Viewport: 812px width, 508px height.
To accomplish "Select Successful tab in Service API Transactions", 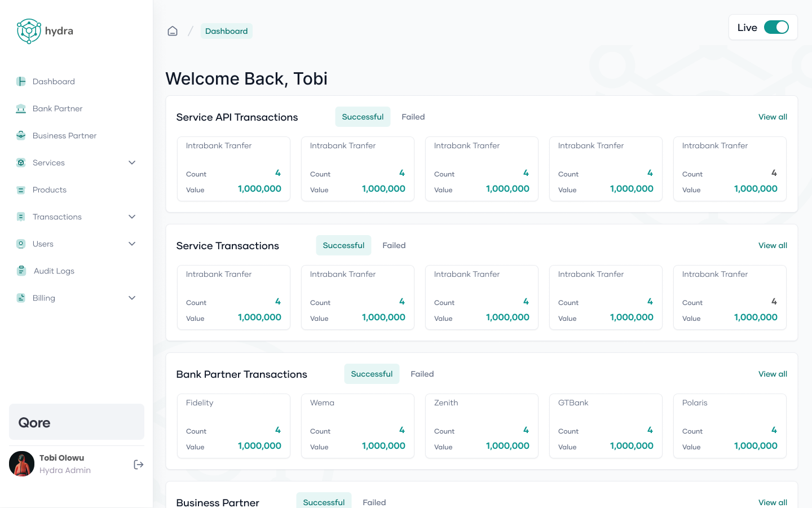I will tap(363, 117).
